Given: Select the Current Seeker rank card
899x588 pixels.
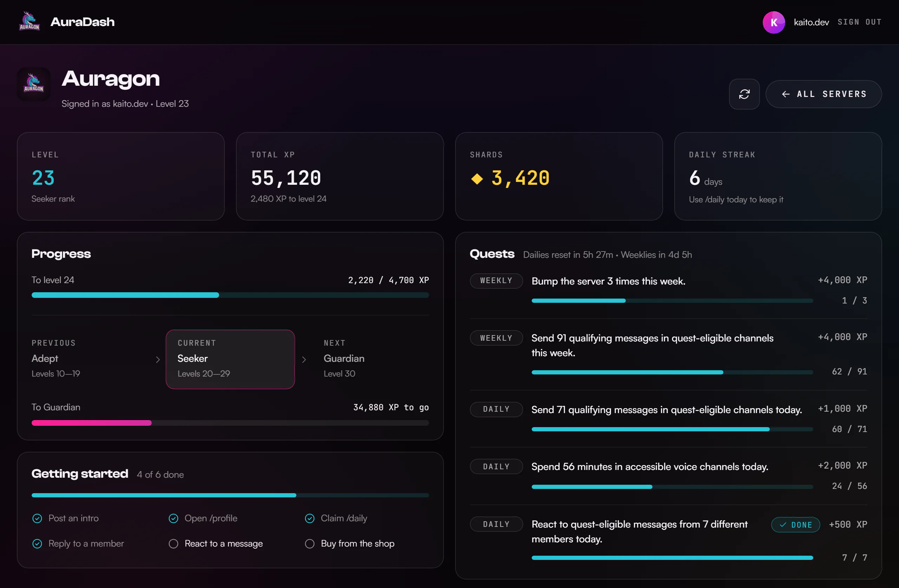Looking at the screenshot, I should (x=230, y=359).
